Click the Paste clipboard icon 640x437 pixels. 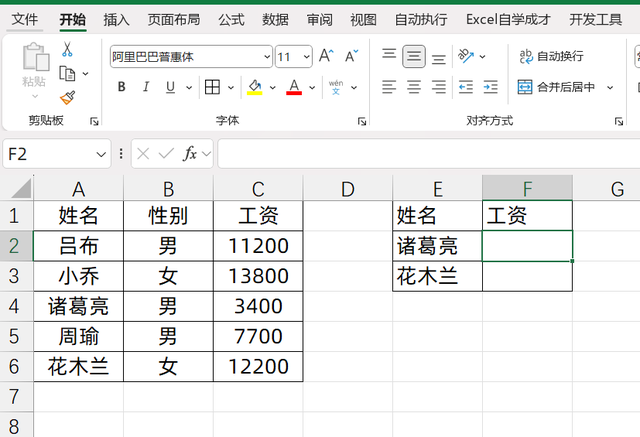point(36,57)
